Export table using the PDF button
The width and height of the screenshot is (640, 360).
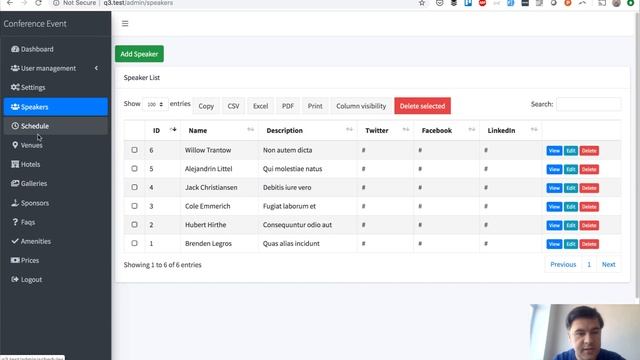(x=288, y=106)
